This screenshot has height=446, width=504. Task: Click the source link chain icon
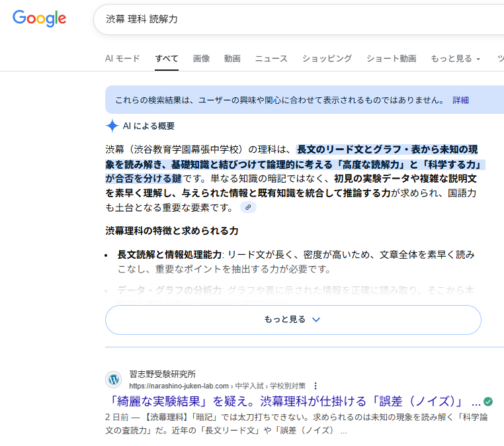[x=248, y=207]
